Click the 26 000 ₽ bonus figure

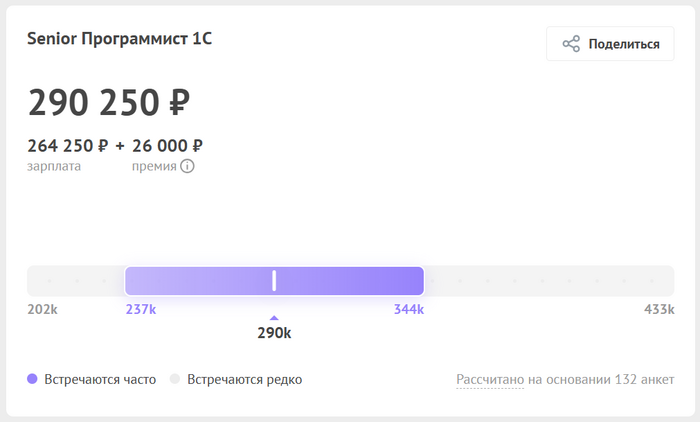point(167,146)
